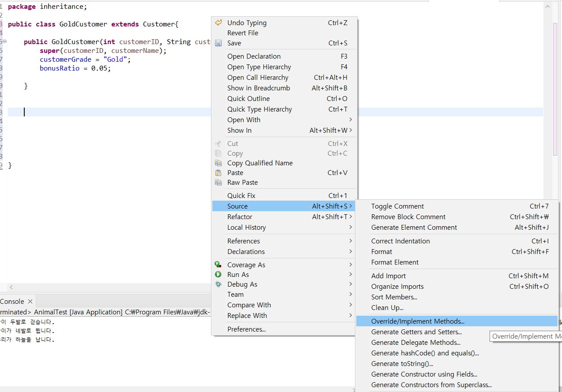Choose Revert File from context menu
This screenshot has width=562, height=392.
(283, 33)
